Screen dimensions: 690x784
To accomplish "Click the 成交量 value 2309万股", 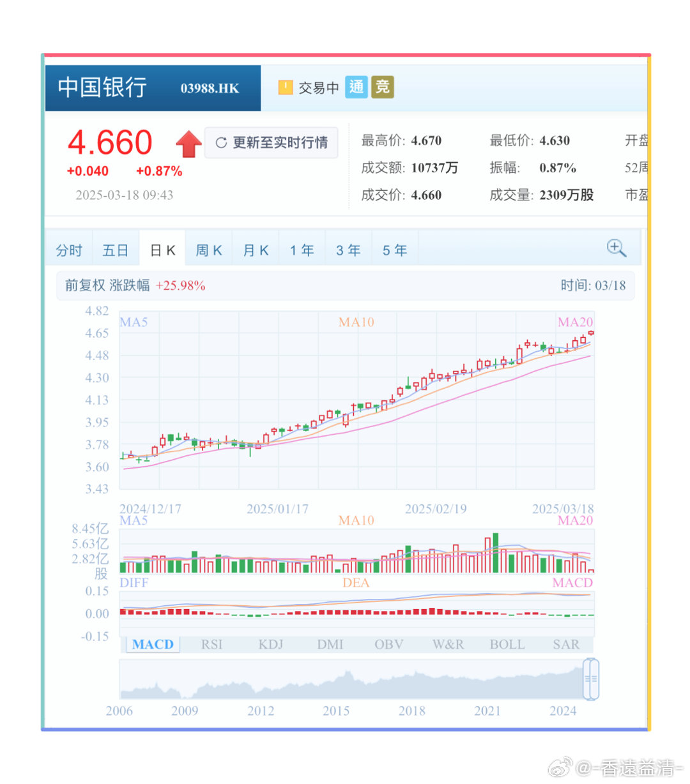I will click(567, 195).
